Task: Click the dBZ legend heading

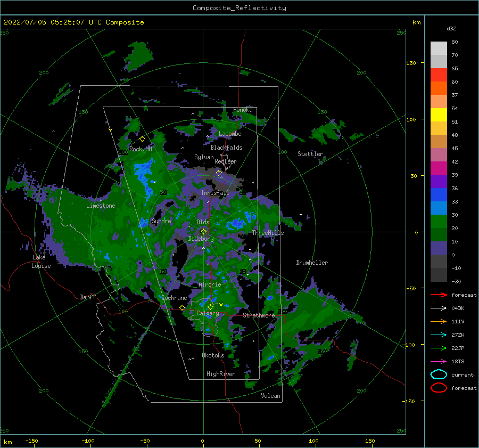Action: point(451,28)
